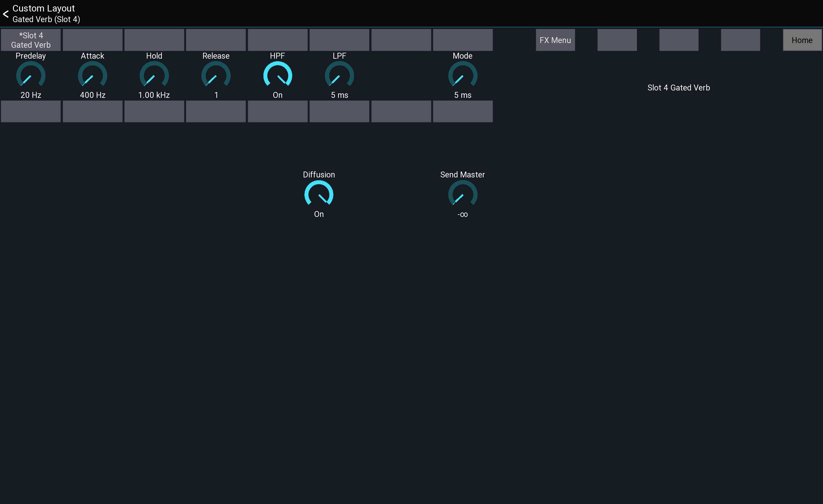Click the blank button right of FX Menu
The image size is (823, 504).
click(617, 40)
